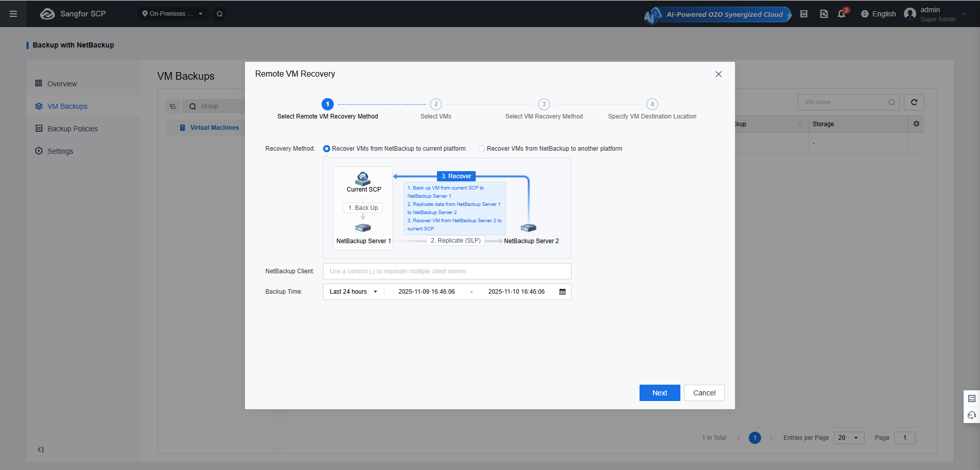Open VM Backups in the sidebar

coord(84,106)
